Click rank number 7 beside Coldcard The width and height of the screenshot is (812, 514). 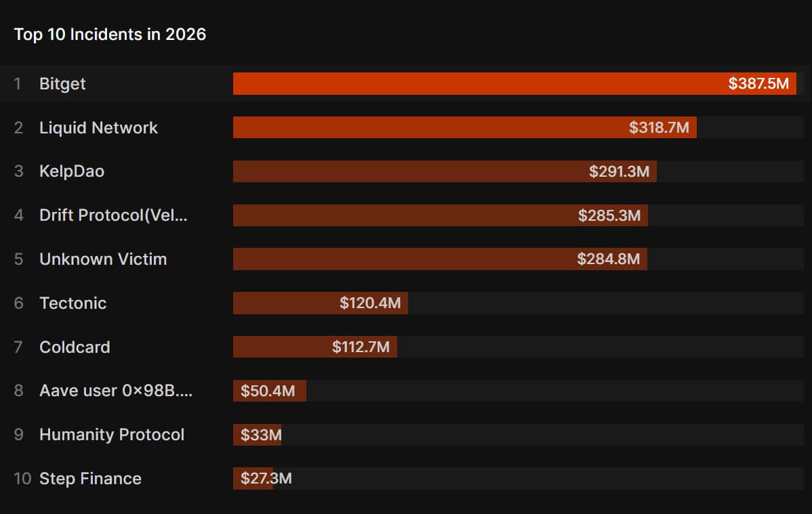point(18,347)
